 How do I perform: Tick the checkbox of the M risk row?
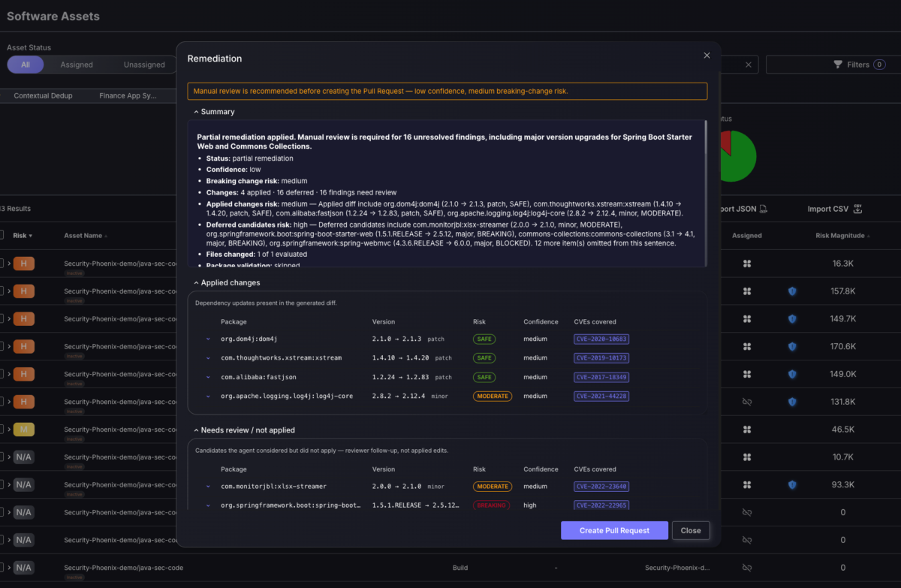(x=2, y=430)
